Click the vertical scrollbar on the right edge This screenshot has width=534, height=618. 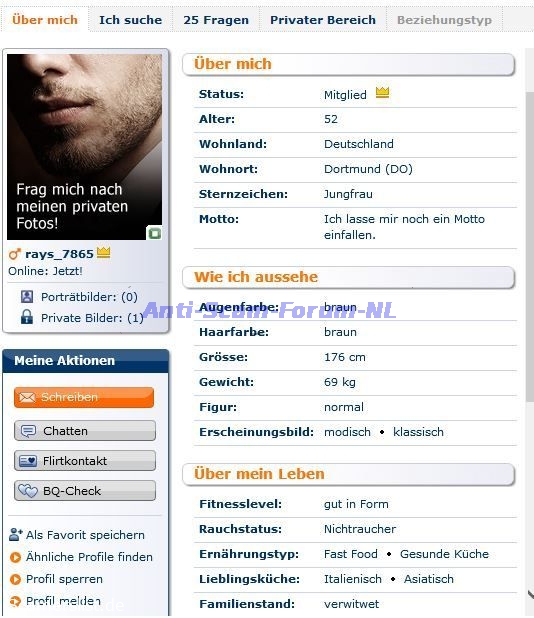[x=530, y=246]
